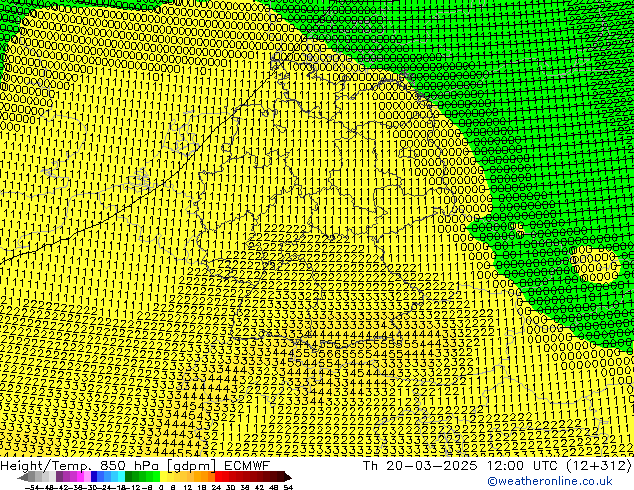Screen dimensions: 634x490
Task: Click the yellow swatch above 0 on legend
Action: 163,477
